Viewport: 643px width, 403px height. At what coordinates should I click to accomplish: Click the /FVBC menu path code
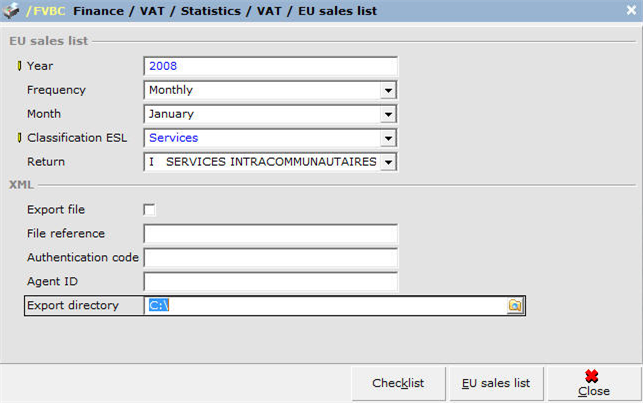click(x=46, y=11)
